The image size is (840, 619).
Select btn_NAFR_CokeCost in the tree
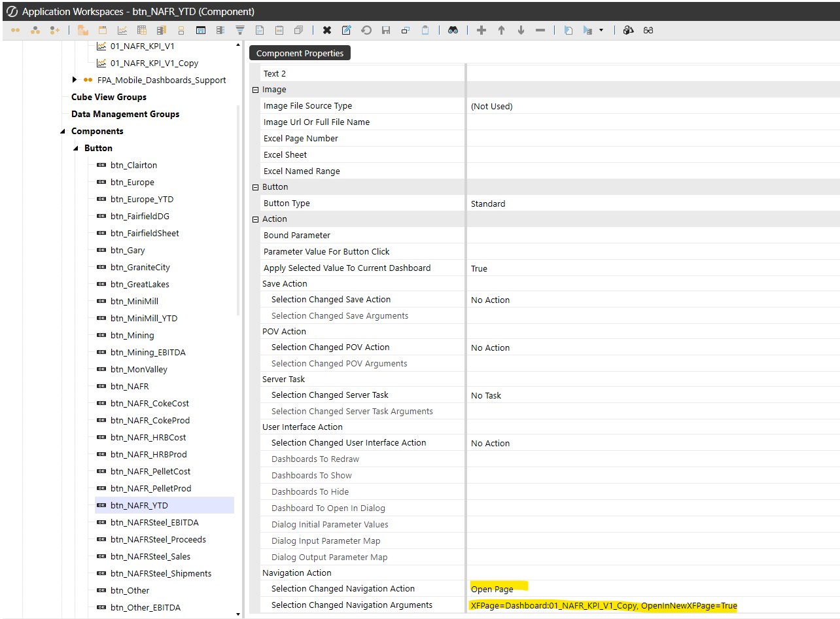click(149, 404)
